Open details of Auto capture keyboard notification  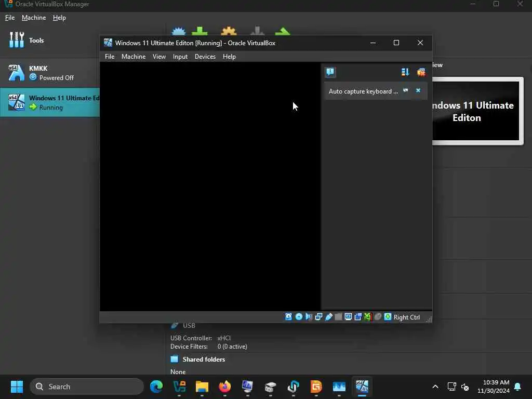pos(405,90)
